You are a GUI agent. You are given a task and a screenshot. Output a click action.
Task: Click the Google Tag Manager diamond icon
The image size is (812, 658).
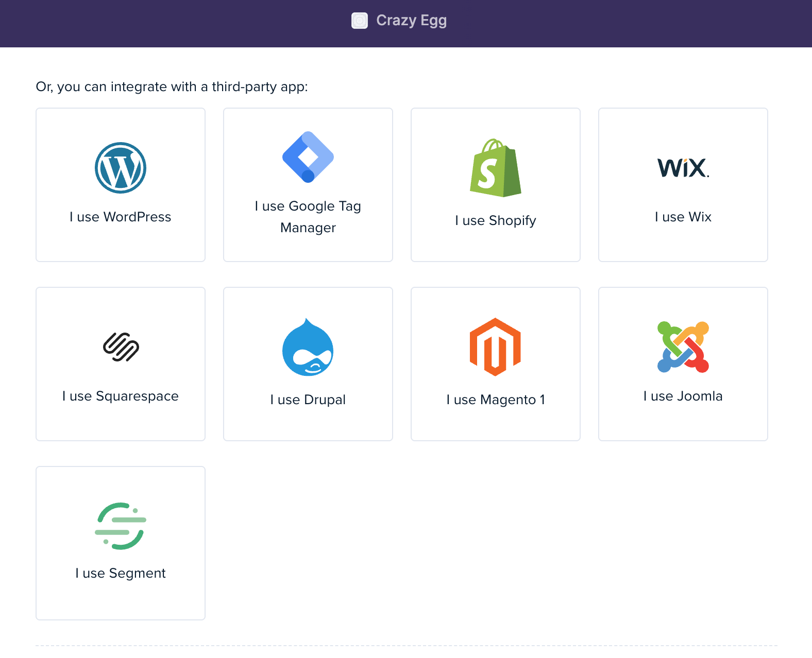(308, 157)
